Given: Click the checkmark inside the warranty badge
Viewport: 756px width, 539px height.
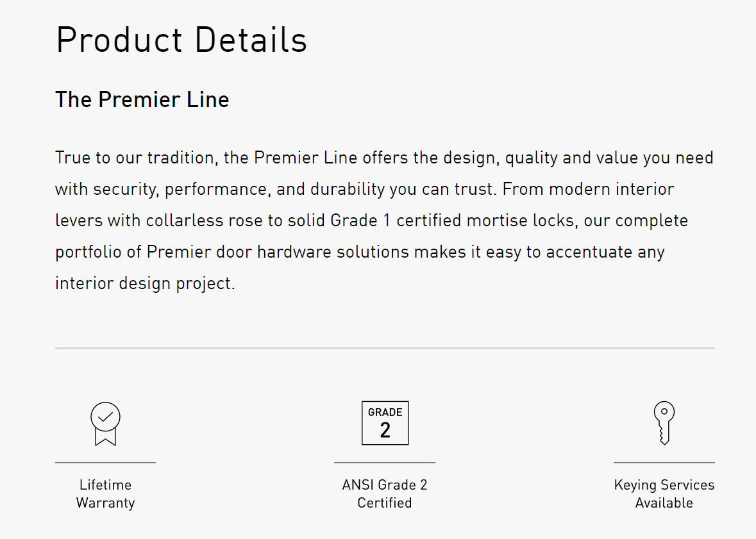Looking at the screenshot, I should click(106, 417).
